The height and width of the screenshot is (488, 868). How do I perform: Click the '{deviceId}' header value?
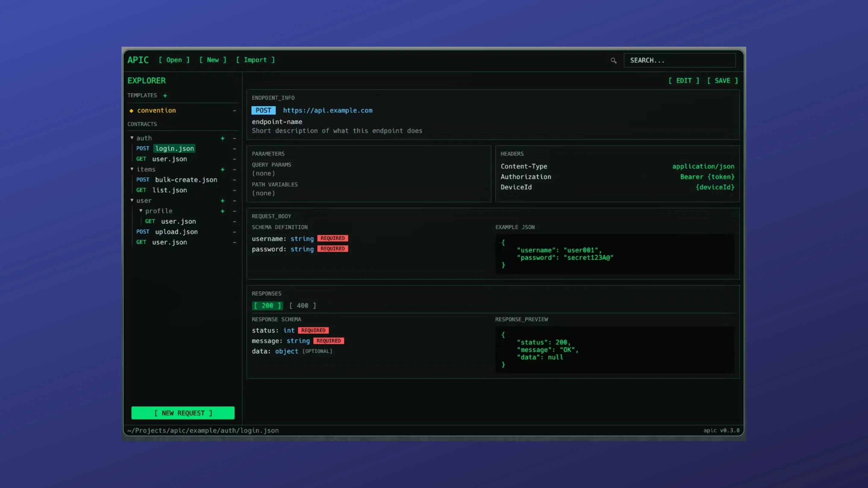click(715, 187)
